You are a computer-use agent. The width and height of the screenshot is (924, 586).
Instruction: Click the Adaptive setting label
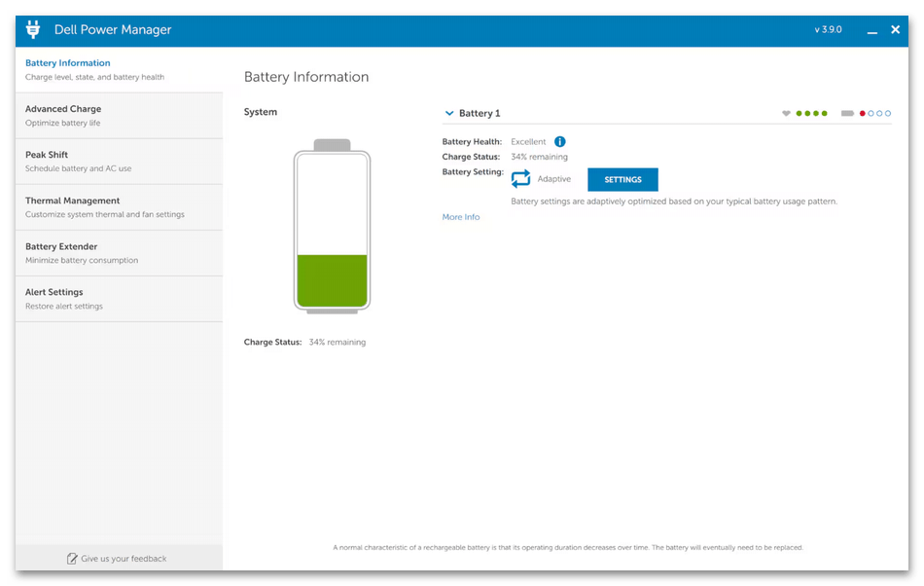(x=554, y=179)
